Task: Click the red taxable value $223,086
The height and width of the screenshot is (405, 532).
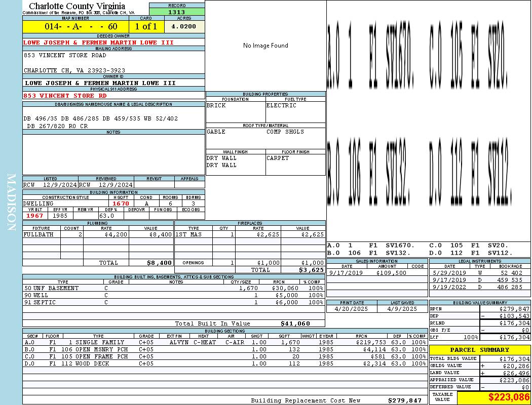Action: tap(509, 397)
